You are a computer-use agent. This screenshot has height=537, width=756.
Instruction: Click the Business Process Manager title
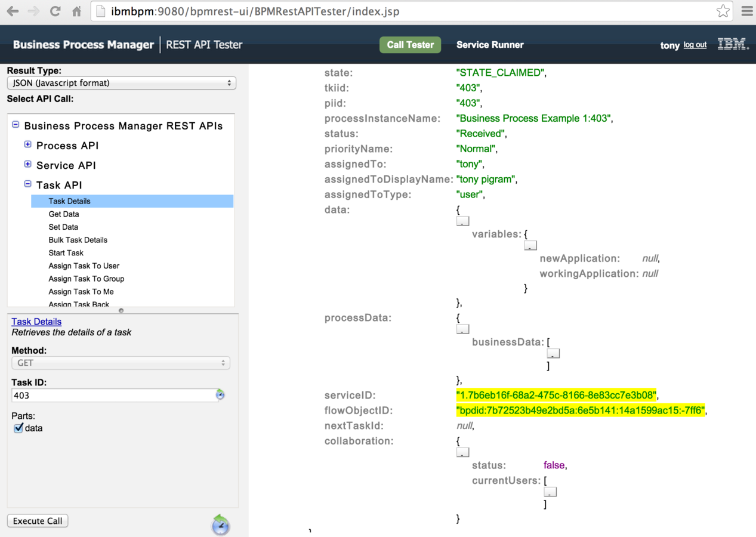coord(84,45)
